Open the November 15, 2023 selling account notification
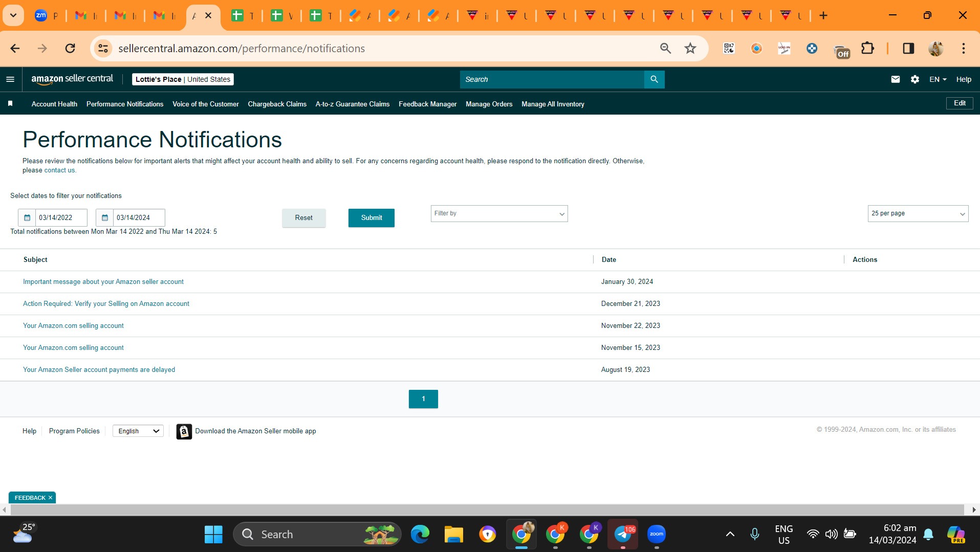 click(x=73, y=348)
